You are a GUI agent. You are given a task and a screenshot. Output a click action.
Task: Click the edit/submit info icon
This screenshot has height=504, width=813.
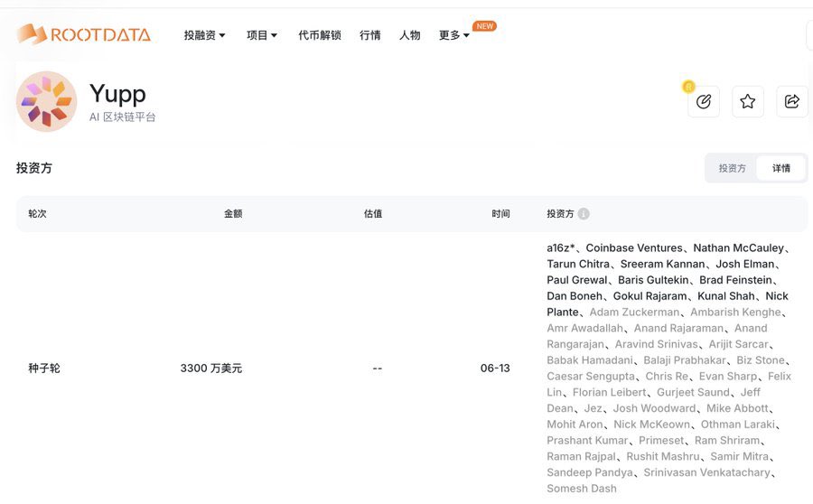click(704, 102)
